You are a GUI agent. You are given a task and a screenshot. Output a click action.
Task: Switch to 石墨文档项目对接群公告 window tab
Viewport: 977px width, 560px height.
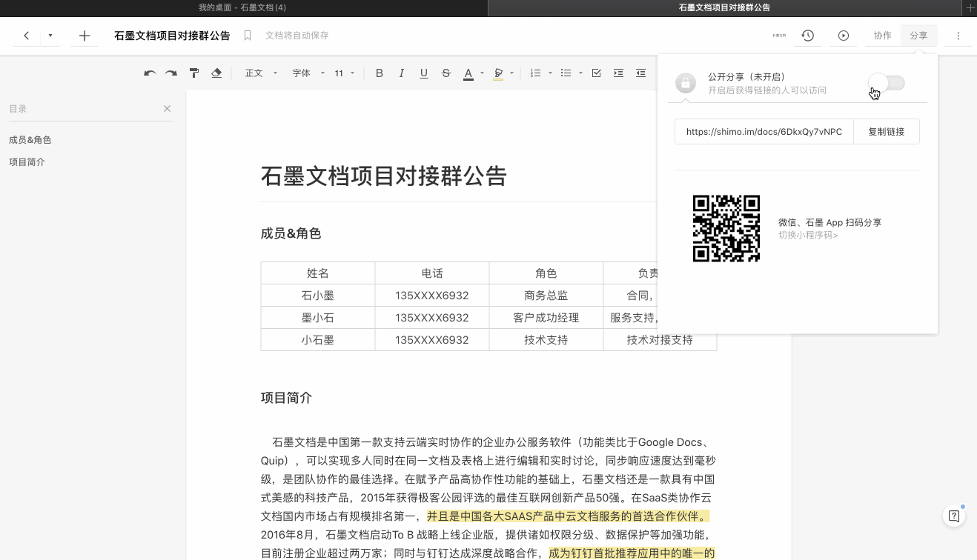click(x=724, y=7)
